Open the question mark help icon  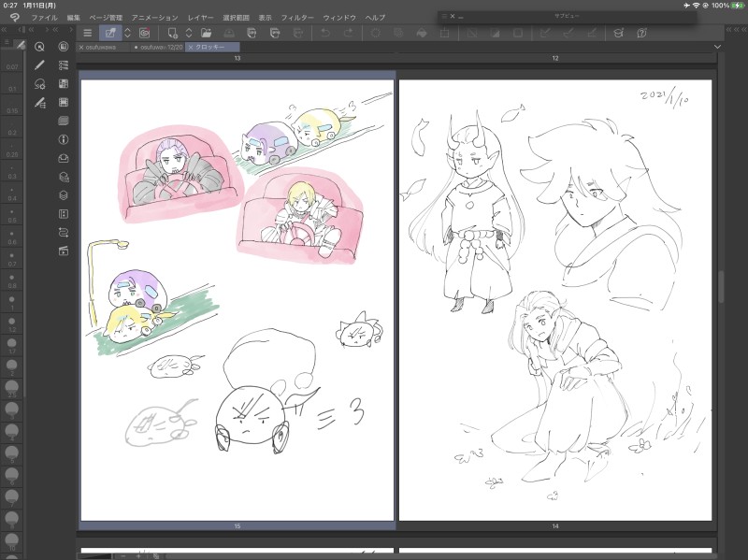(x=641, y=33)
